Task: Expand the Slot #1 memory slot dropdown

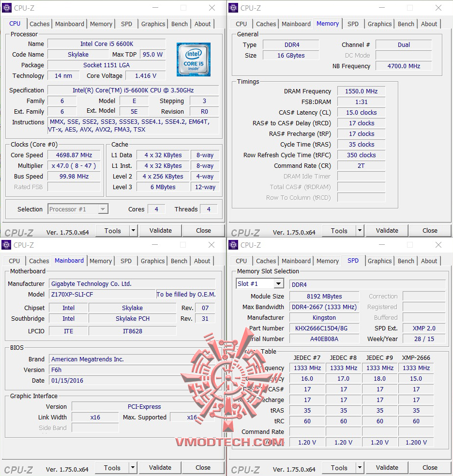Action: click(278, 284)
